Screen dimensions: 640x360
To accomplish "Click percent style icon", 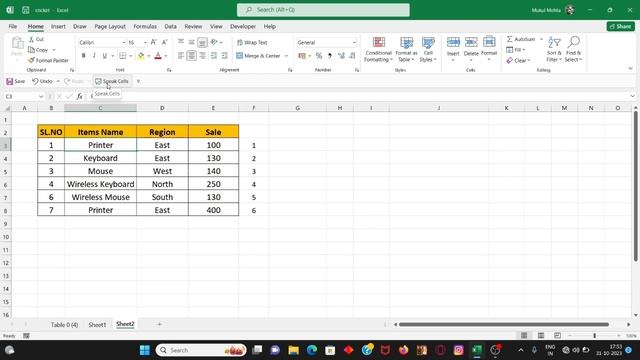I will (x=319, y=56).
